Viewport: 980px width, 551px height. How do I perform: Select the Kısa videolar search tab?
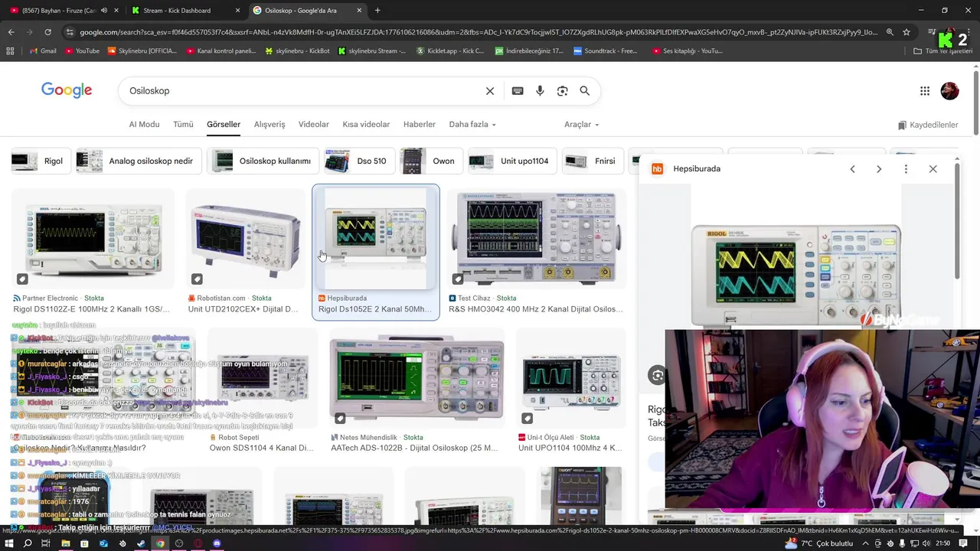(x=366, y=124)
